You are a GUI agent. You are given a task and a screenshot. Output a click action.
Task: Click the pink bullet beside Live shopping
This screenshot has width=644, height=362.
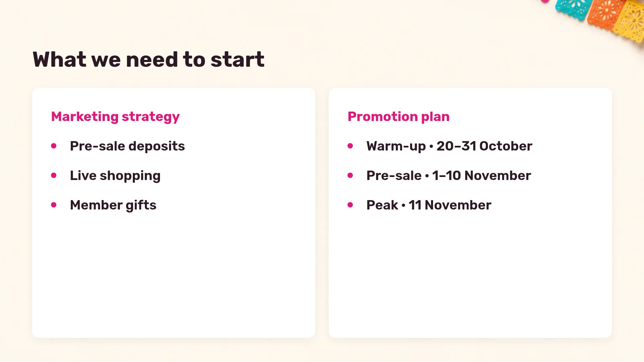click(54, 175)
